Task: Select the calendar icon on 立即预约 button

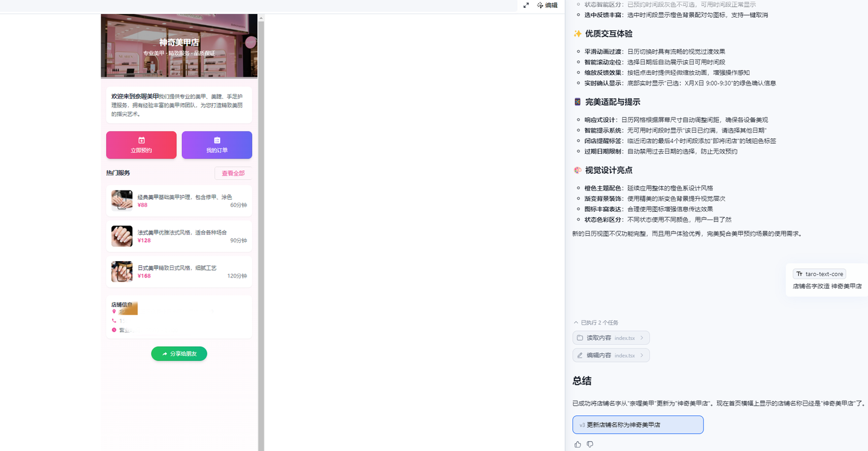Action: [141, 139]
